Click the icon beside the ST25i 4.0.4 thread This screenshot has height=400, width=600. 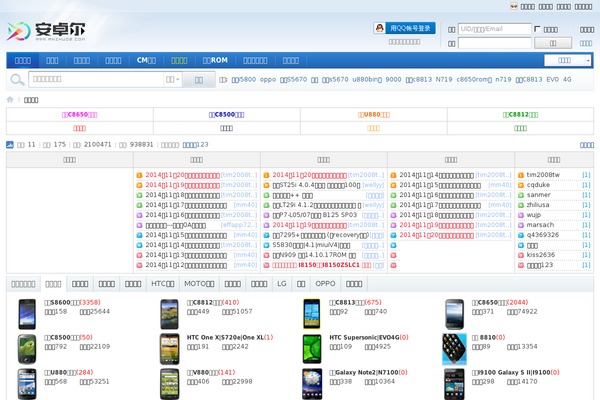(x=266, y=185)
